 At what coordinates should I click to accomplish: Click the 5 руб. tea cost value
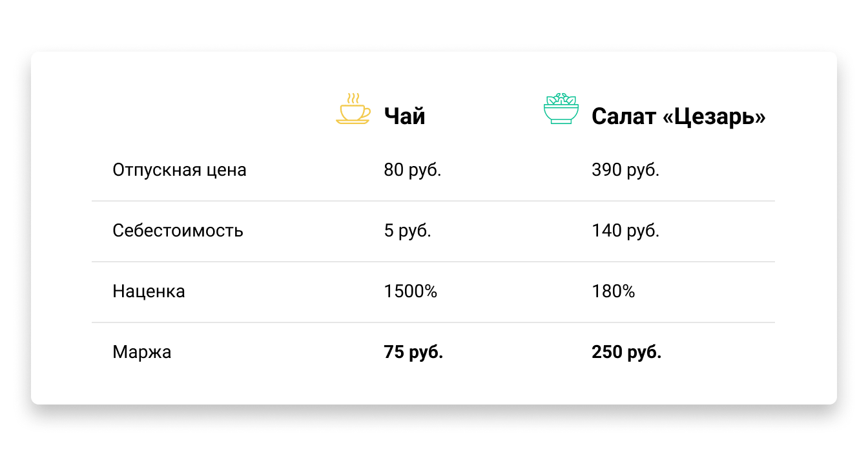[408, 231]
